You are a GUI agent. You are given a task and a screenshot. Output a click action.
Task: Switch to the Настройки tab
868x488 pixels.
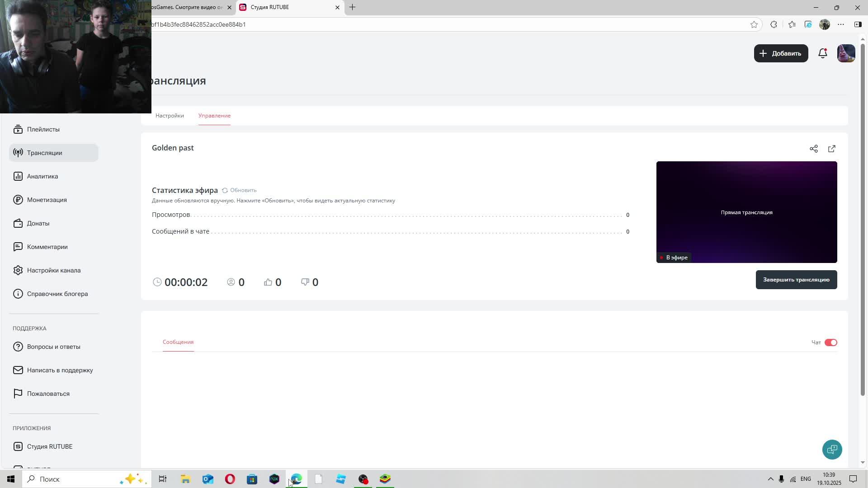(170, 116)
